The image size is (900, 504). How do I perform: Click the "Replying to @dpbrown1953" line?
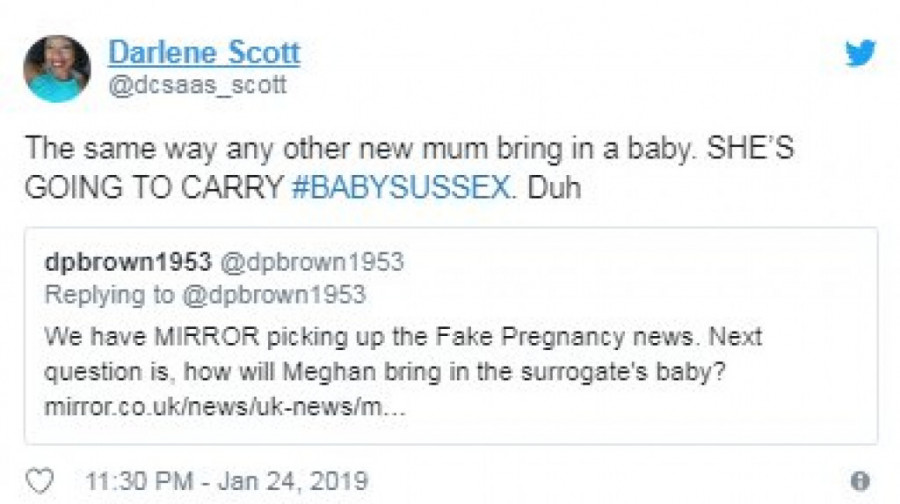[205, 294]
